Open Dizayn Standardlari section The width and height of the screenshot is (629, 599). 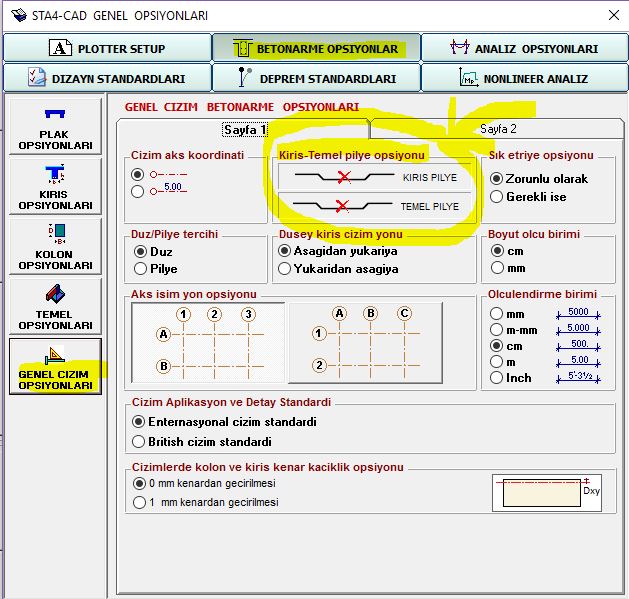tap(106, 78)
